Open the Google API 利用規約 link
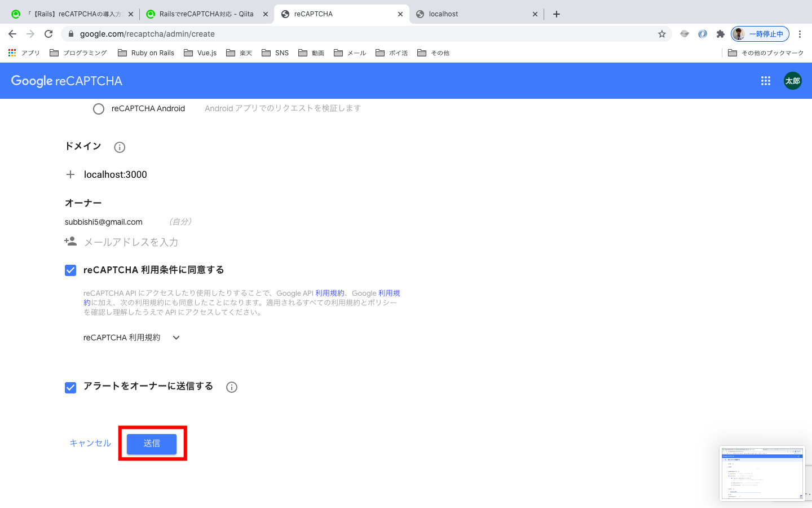Screen dimensions: 812x508 click(330, 293)
